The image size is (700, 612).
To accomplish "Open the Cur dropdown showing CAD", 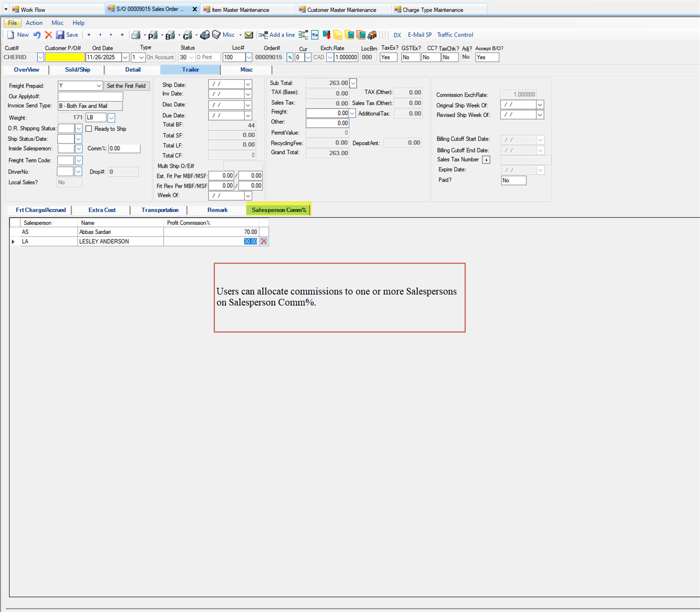I will [330, 57].
